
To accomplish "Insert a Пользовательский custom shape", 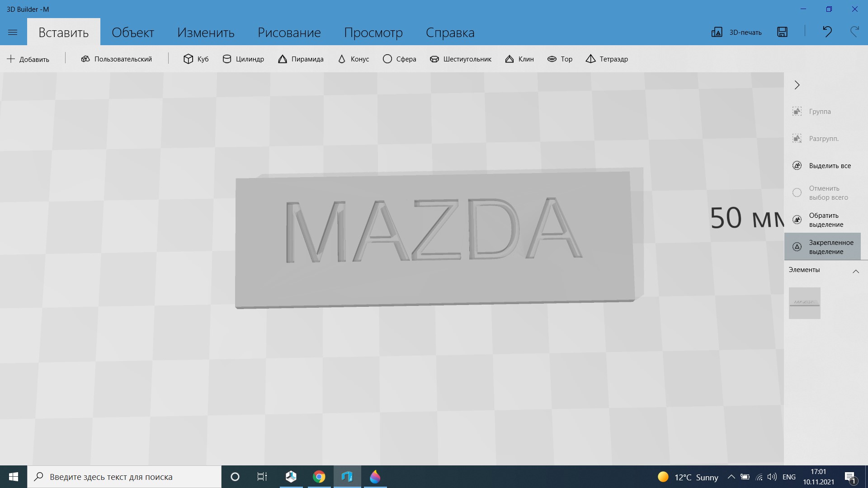I will [x=117, y=59].
